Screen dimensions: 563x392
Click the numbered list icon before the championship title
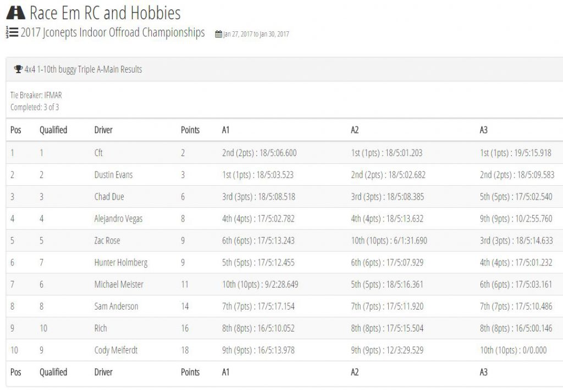(12, 32)
